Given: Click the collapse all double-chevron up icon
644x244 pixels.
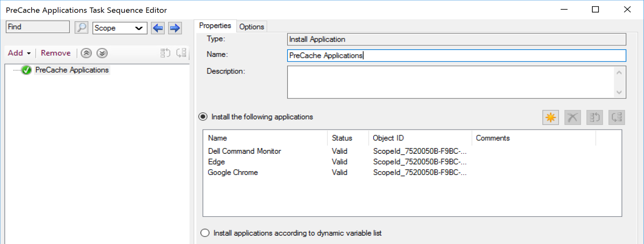Looking at the screenshot, I should 86,53.
